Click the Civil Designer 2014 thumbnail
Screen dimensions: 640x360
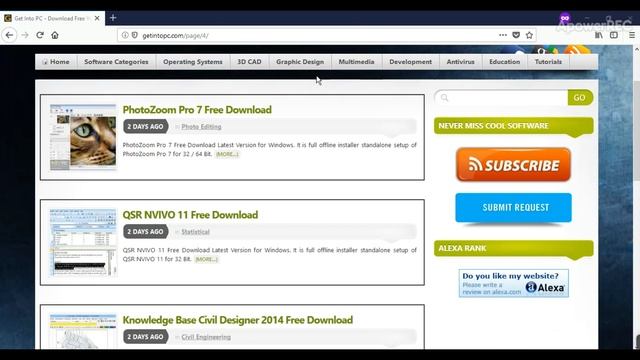coord(83,331)
